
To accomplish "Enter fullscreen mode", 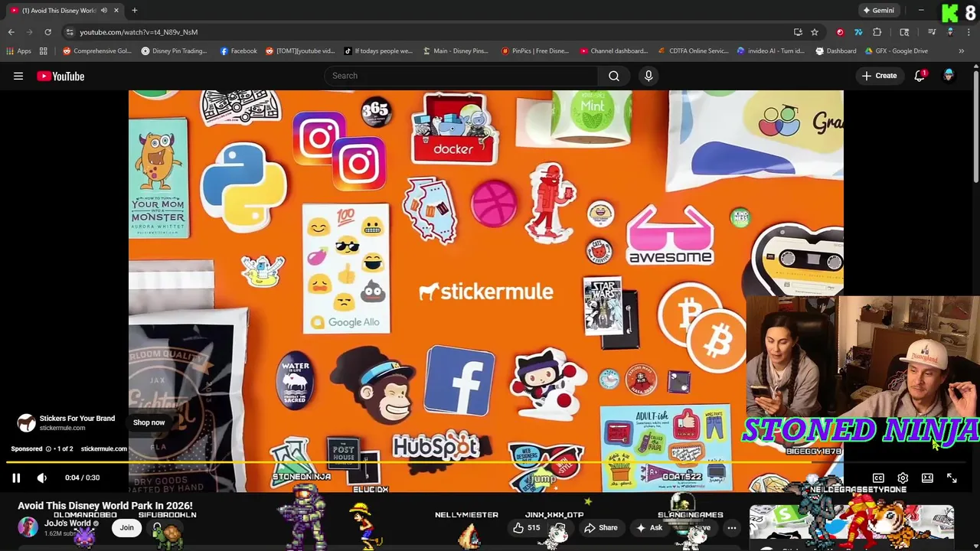I will click(952, 478).
